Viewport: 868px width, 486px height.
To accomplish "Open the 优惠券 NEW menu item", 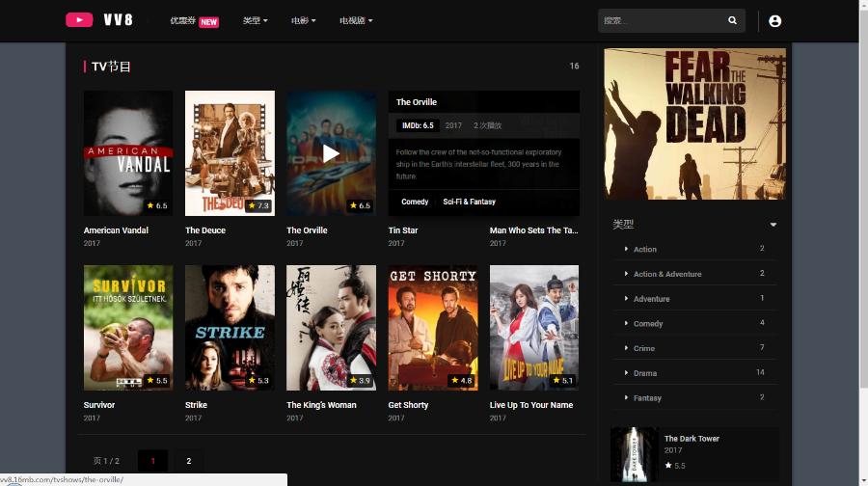I will pyautogui.click(x=194, y=21).
